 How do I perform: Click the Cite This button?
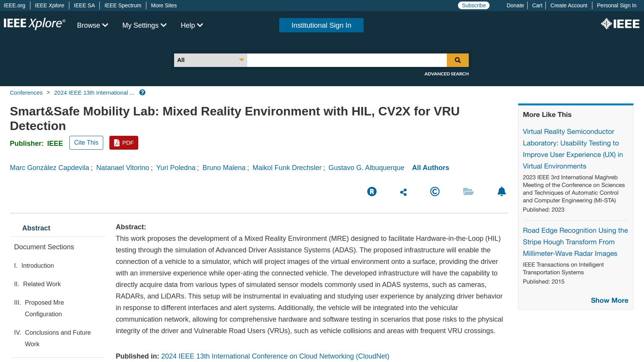tap(86, 143)
